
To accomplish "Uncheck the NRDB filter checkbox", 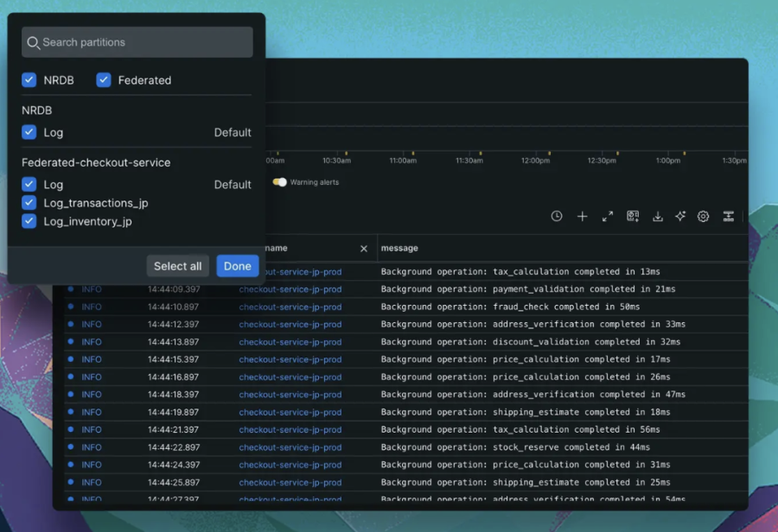I will pyautogui.click(x=29, y=79).
